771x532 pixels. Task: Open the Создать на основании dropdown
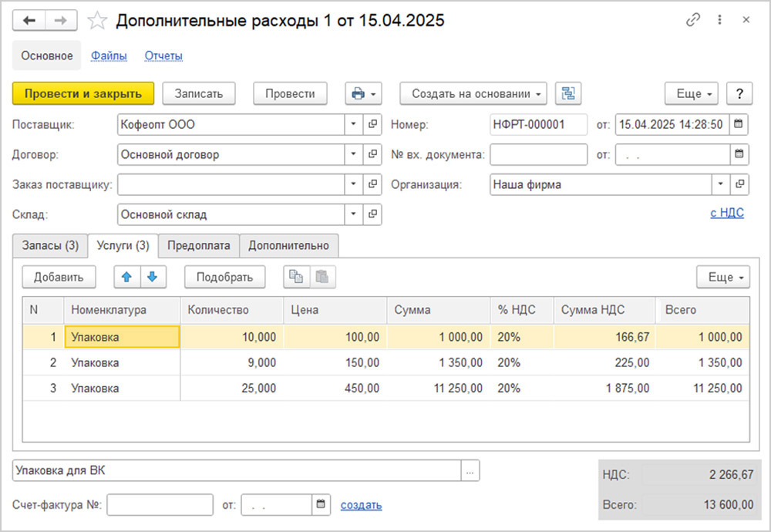[473, 93]
